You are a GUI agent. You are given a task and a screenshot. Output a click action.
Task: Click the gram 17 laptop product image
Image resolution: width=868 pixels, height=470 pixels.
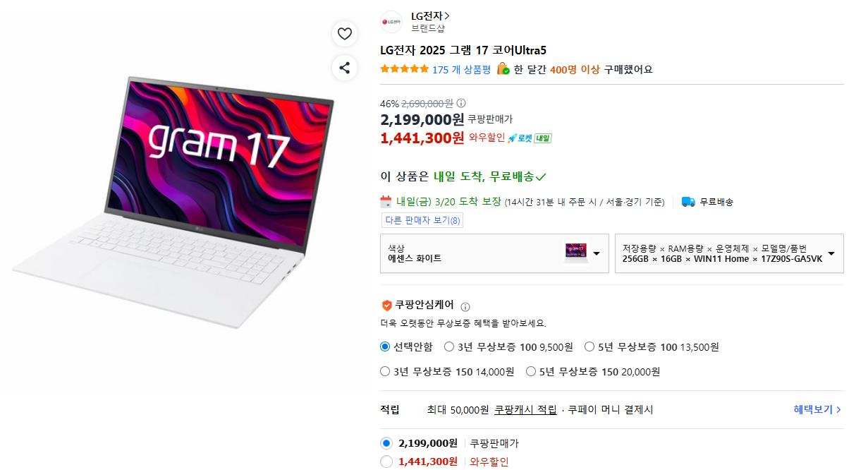click(173, 203)
